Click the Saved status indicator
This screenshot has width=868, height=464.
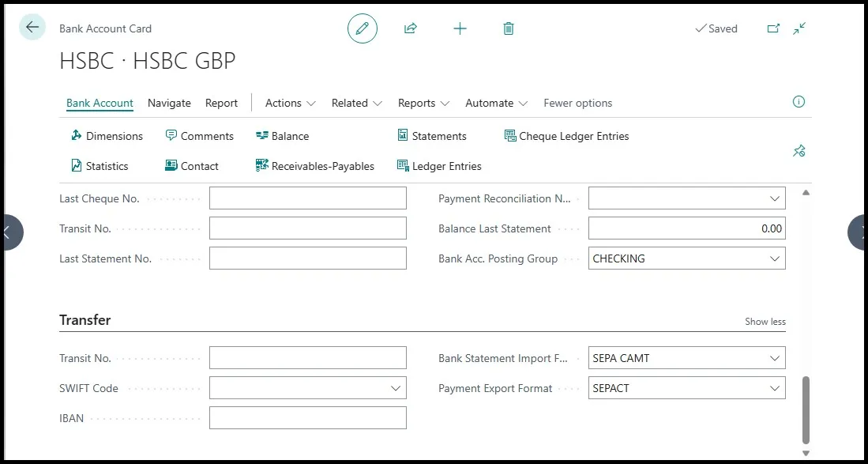coord(716,28)
